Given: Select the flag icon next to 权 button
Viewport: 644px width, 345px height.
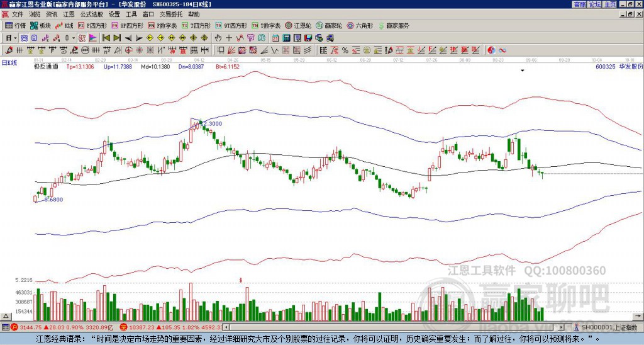Looking at the screenshot, I should (93, 38).
